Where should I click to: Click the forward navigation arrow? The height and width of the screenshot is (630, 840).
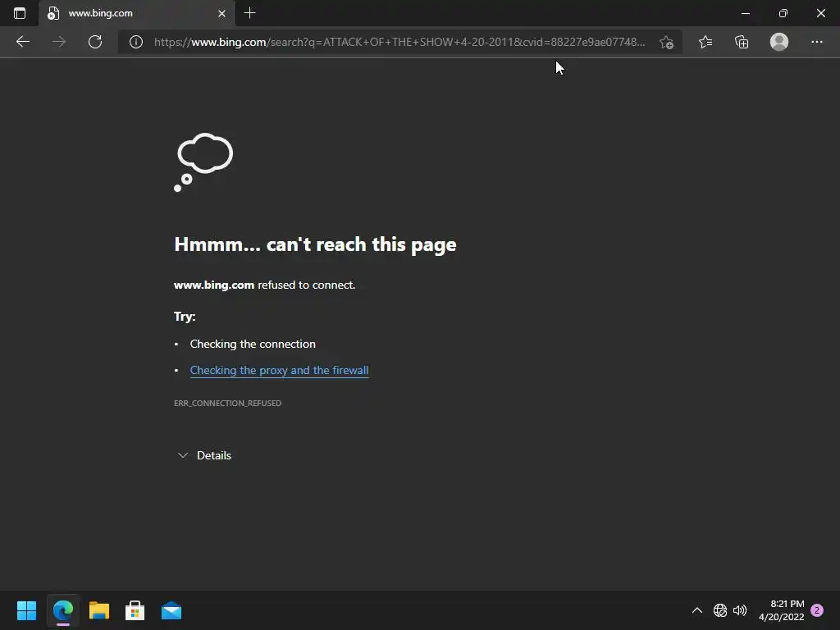click(59, 42)
